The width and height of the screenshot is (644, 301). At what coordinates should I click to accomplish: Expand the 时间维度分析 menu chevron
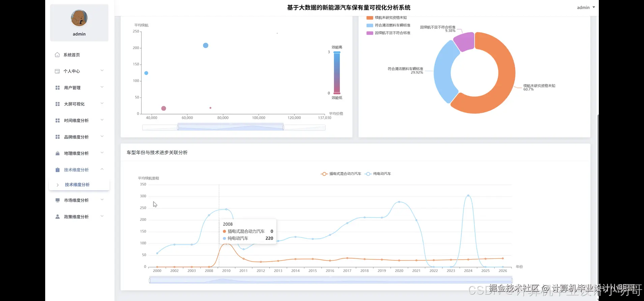tap(102, 120)
